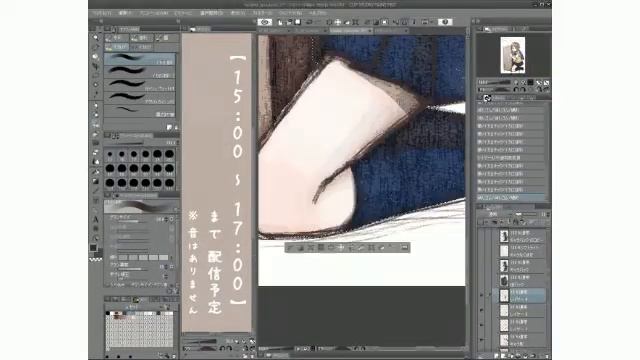Click the help question-mark icon in command bar

[x=445, y=22]
